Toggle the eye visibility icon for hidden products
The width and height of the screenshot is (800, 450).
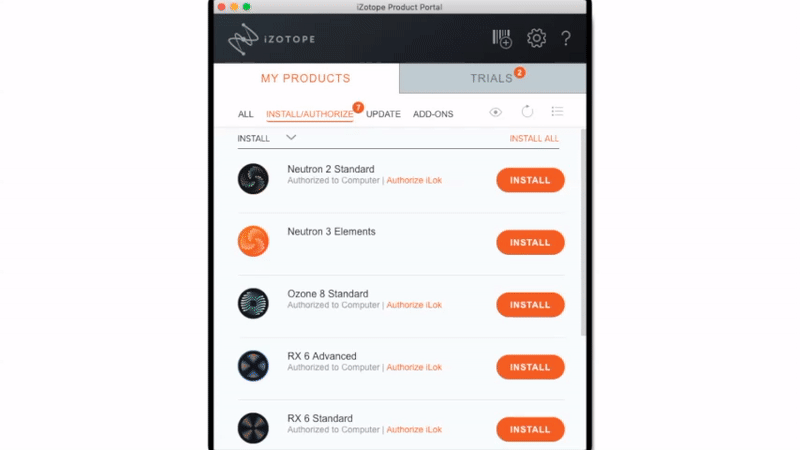[495, 112]
